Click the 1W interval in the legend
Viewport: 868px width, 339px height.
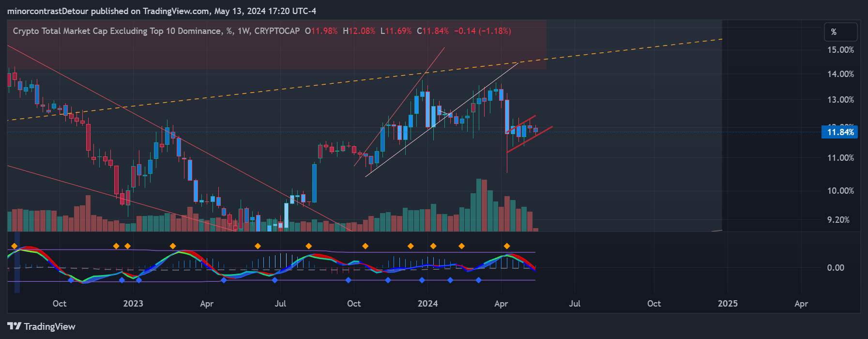tap(244, 31)
